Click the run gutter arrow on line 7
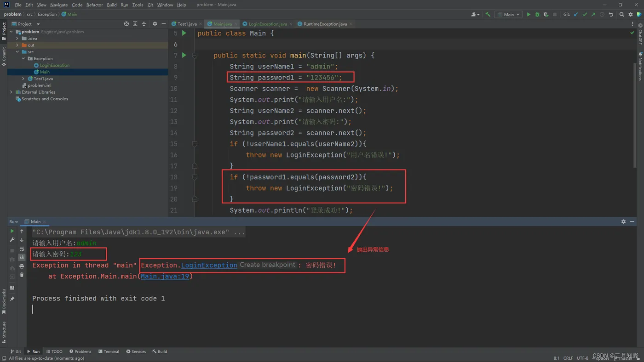Image resolution: width=644 pixels, height=362 pixels. tap(184, 55)
